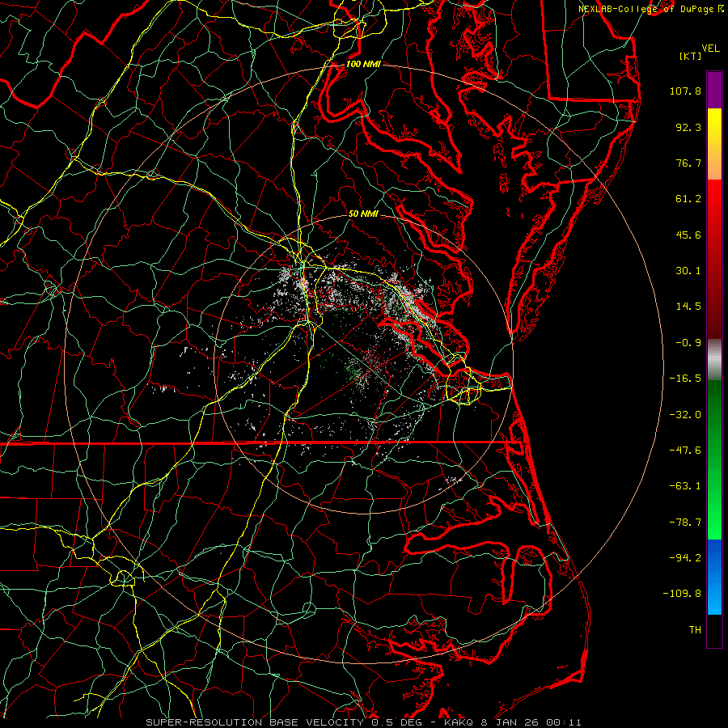Click the -78.7 velocity scale value

pos(685,523)
